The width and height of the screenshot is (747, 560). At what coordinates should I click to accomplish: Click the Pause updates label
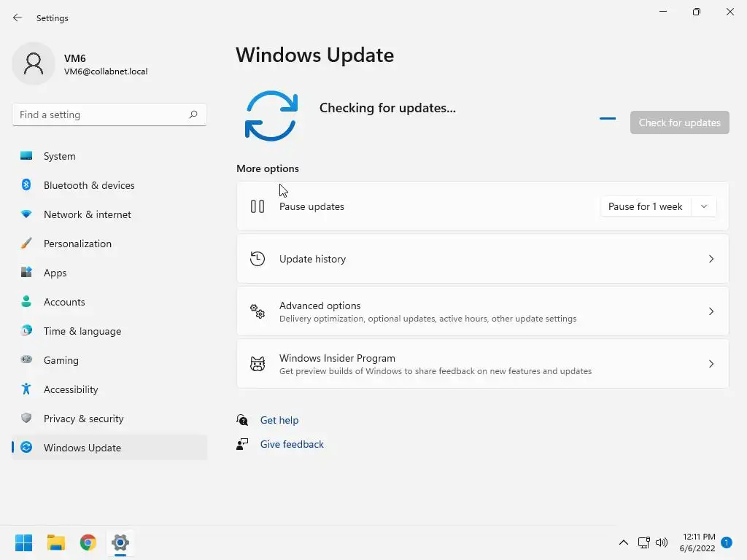pos(311,206)
